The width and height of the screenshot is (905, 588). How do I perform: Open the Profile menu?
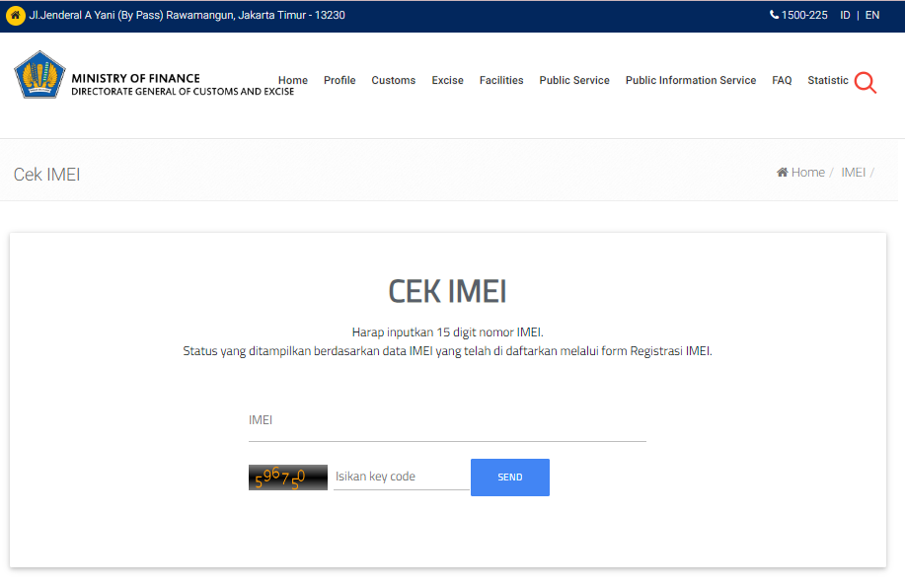pos(339,80)
